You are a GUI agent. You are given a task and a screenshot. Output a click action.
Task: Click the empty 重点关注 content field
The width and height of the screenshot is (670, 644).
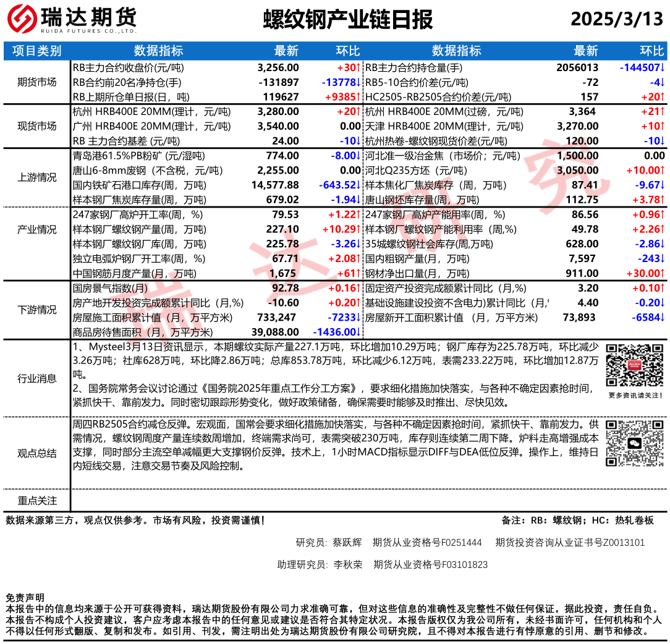point(368,500)
